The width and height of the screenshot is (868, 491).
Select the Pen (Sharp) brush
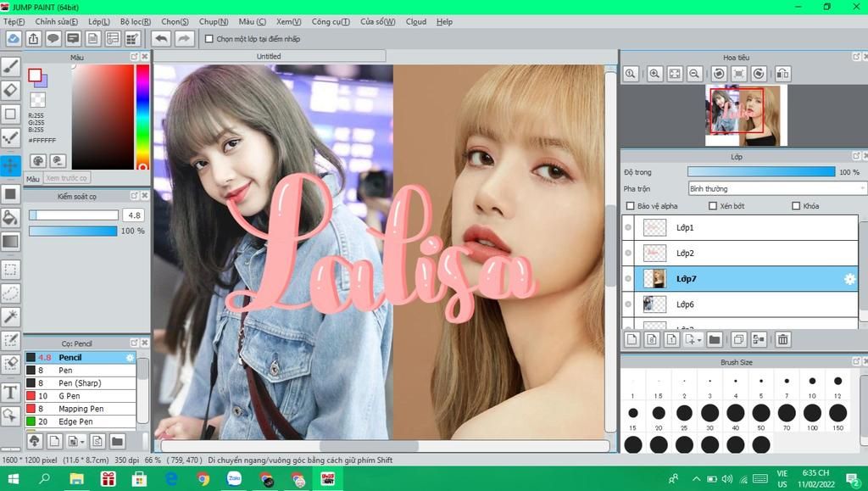click(x=81, y=383)
